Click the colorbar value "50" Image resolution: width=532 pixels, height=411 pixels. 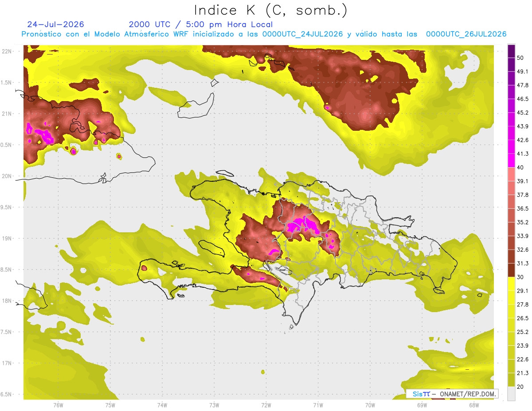[521, 58]
